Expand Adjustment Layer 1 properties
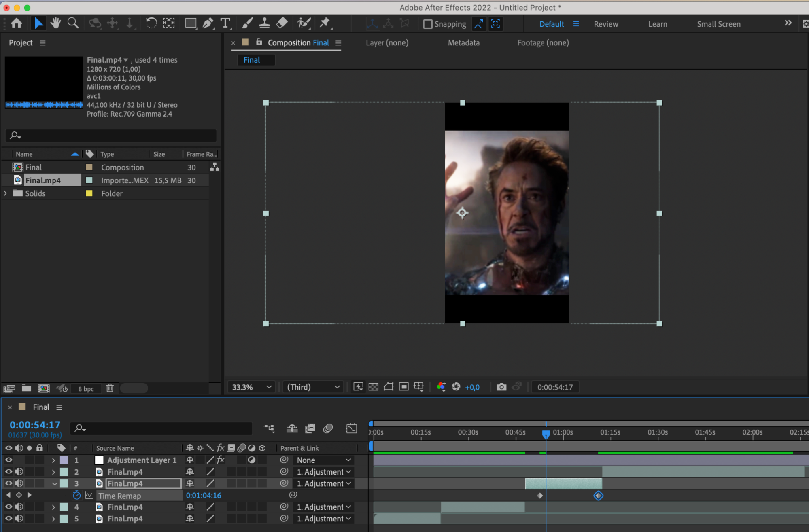The width and height of the screenshot is (809, 532). click(53, 460)
